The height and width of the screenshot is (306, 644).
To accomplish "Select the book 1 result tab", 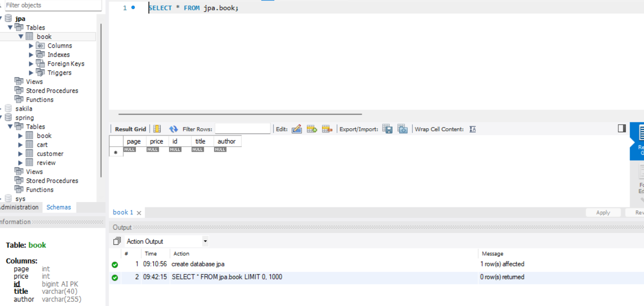I will point(122,212).
